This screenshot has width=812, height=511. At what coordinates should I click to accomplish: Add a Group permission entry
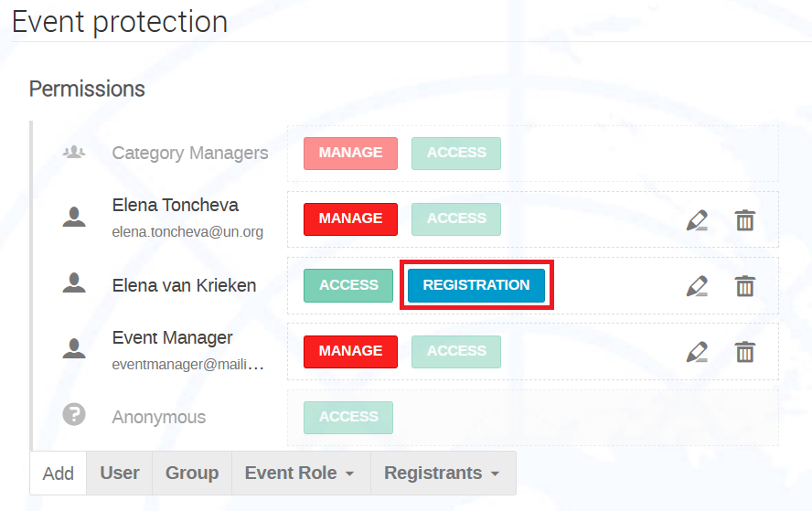point(192,473)
